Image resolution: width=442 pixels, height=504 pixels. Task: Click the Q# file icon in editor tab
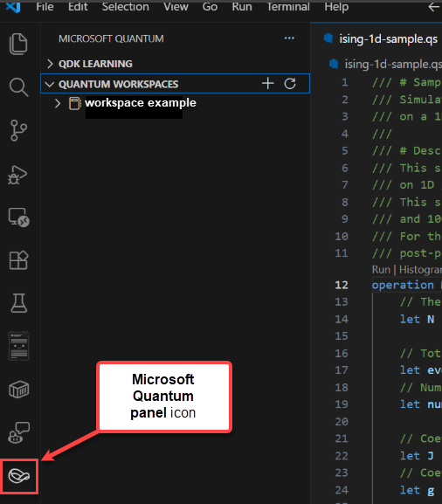tap(328, 38)
